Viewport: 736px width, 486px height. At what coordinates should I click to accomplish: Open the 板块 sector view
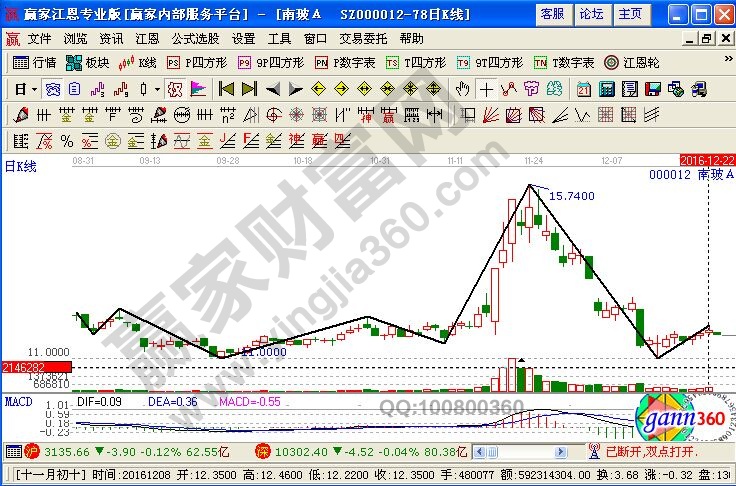click(88, 62)
